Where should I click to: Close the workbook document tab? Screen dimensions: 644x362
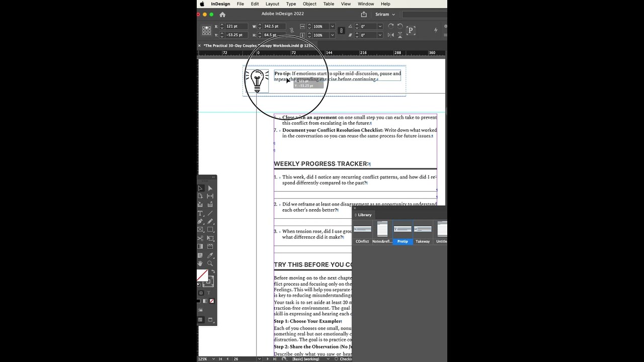[199, 46]
